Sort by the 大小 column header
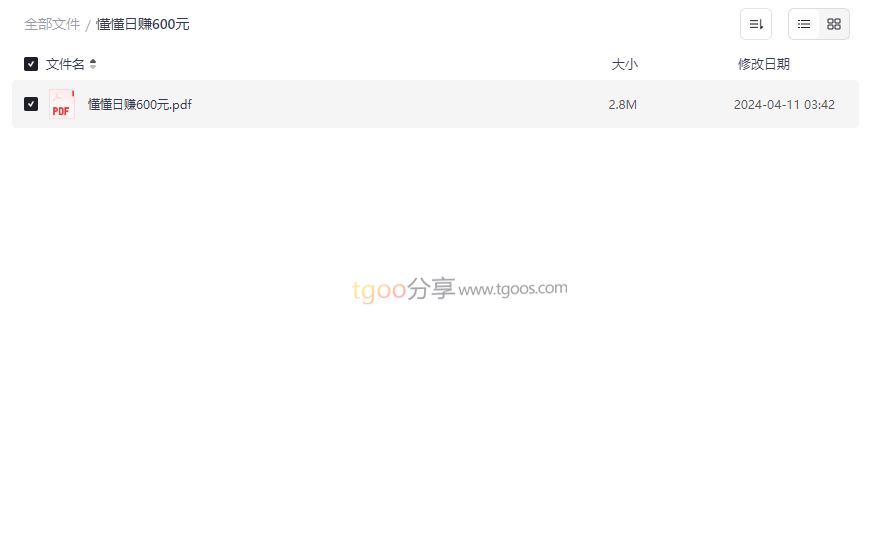 (624, 64)
